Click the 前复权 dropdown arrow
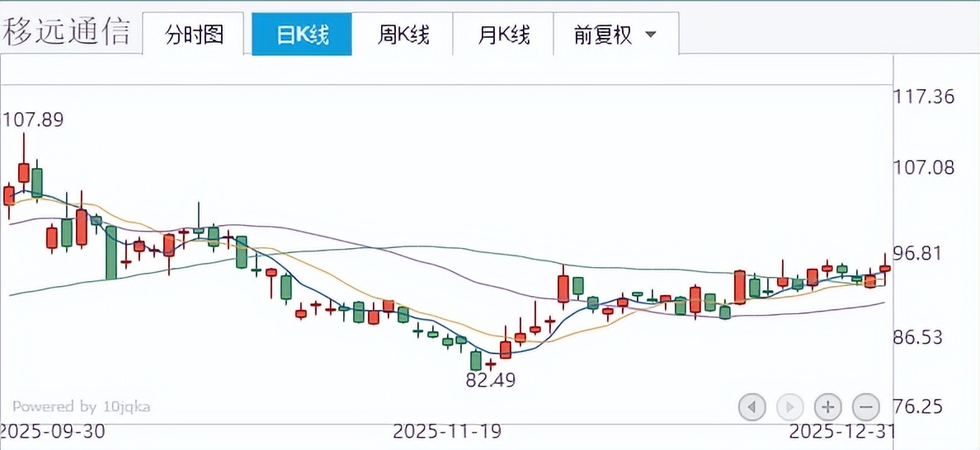Viewport: 980px width, 450px height. pos(650,35)
